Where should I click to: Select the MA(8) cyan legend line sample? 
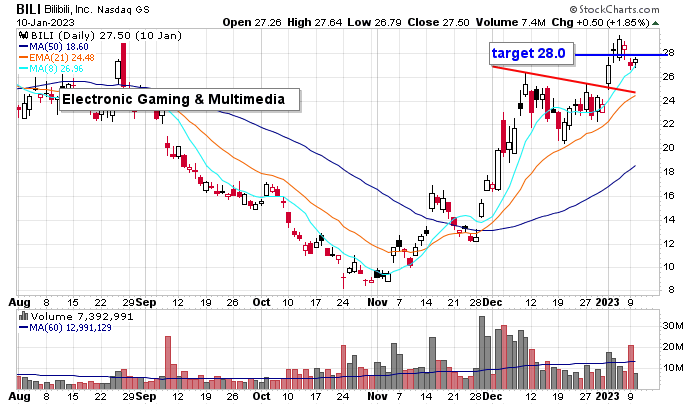pyautogui.click(x=23, y=69)
